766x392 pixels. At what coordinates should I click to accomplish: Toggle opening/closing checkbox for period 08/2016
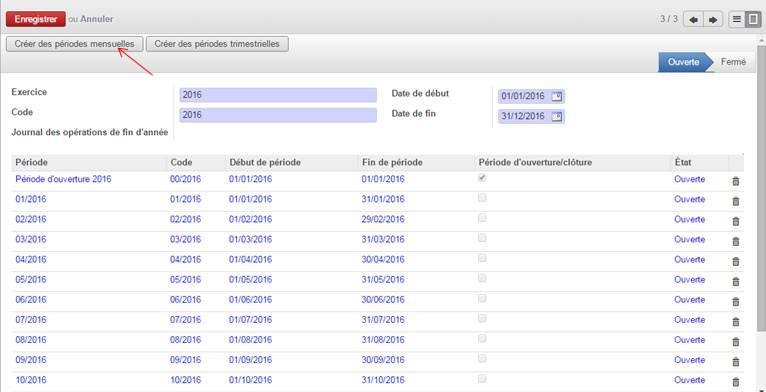tap(482, 338)
